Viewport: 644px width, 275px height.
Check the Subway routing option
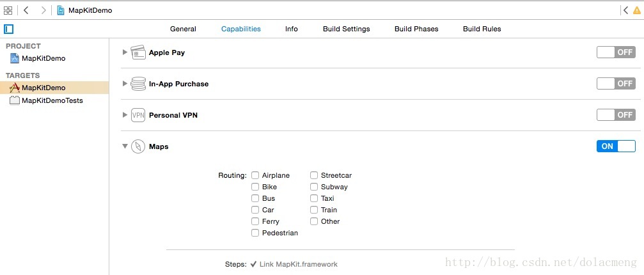pos(314,187)
